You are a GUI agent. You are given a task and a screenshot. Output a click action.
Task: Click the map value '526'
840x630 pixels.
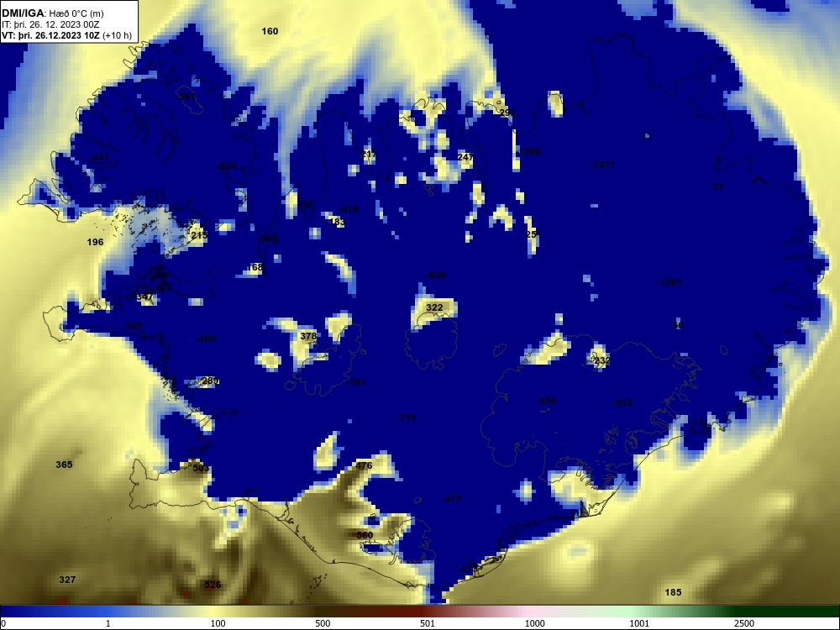coord(213,585)
